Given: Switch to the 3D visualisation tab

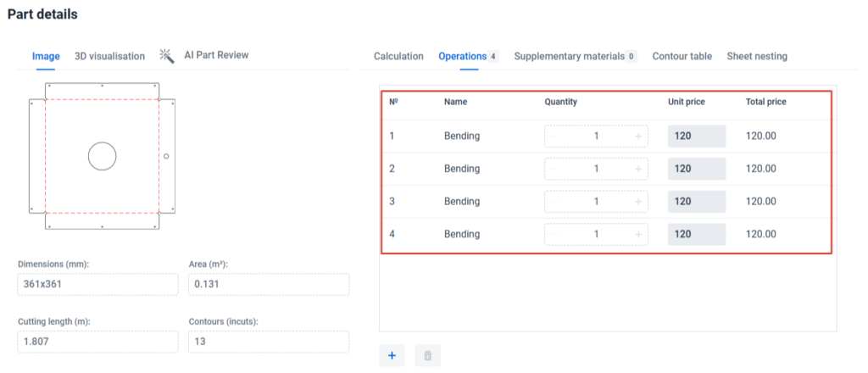Looking at the screenshot, I should tap(109, 57).
